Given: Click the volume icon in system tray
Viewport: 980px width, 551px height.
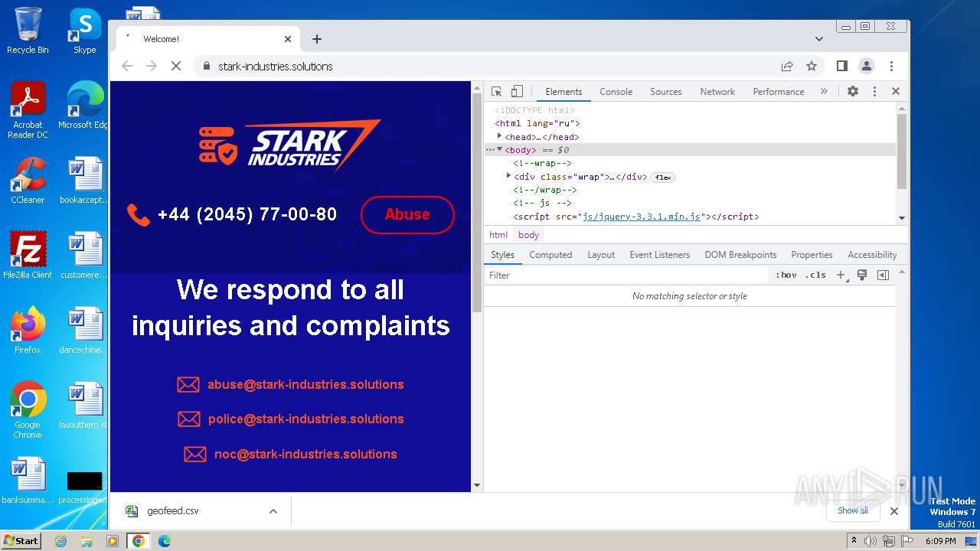Looking at the screenshot, I should click(x=871, y=541).
